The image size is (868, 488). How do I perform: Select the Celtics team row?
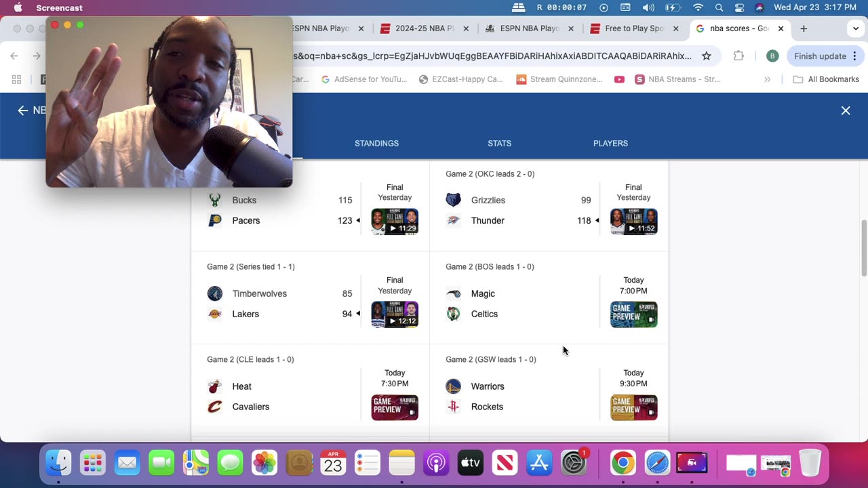pyautogui.click(x=519, y=314)
